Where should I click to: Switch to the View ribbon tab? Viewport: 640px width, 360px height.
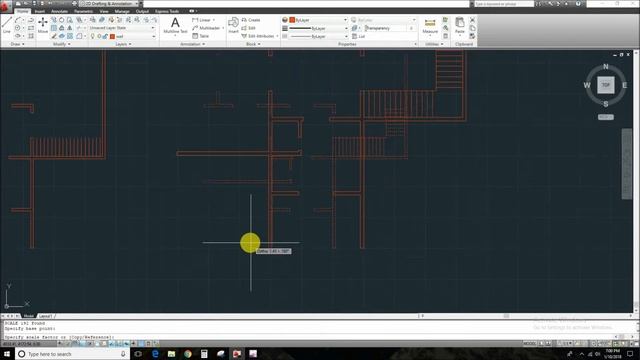[x=104, y=11]
